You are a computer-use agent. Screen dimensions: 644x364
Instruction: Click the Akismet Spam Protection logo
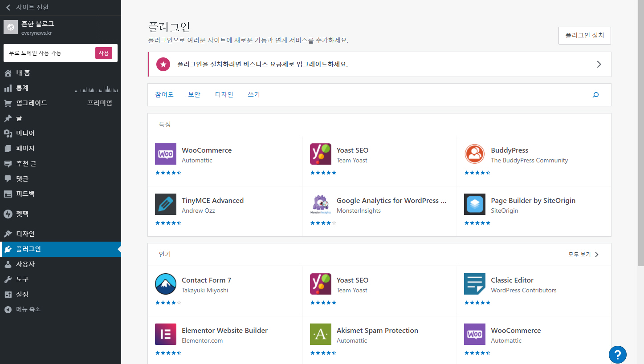321,334
